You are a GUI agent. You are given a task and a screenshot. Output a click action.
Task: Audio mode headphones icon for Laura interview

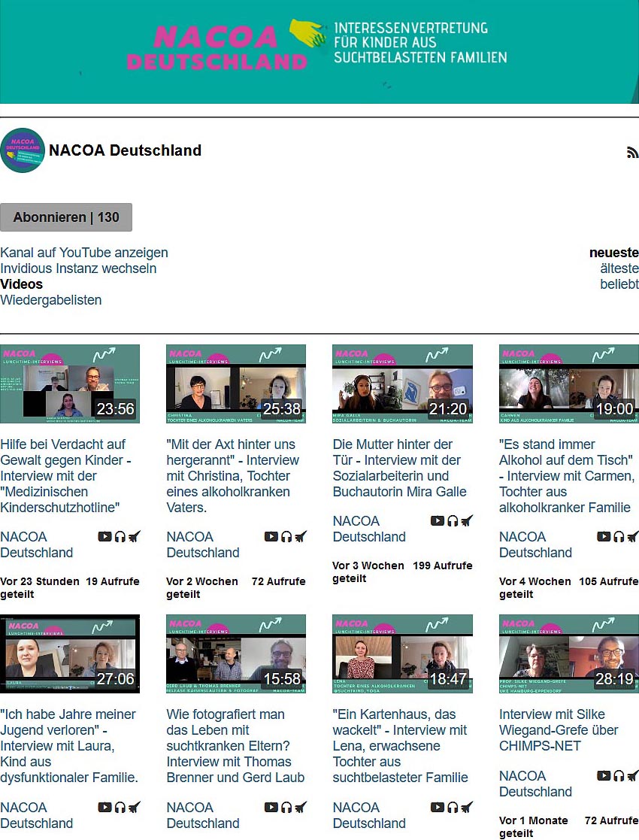[x=120, y=807]
